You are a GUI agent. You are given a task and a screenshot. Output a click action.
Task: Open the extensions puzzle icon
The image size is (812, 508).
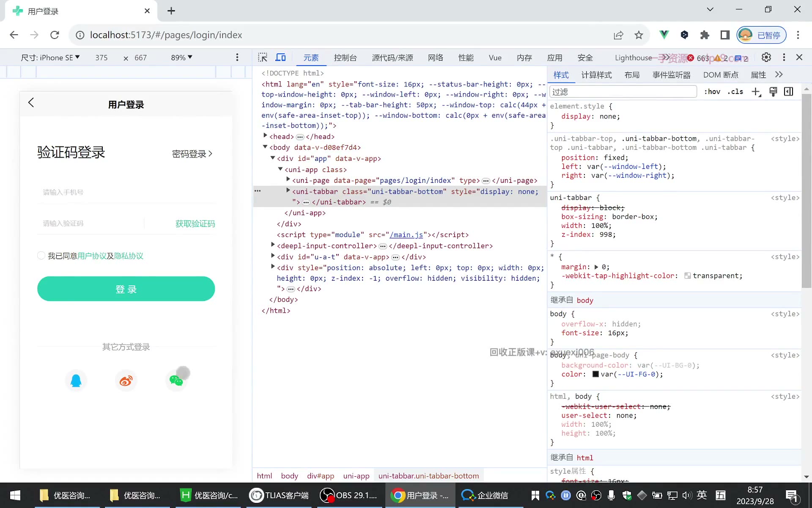pos(705,35)
